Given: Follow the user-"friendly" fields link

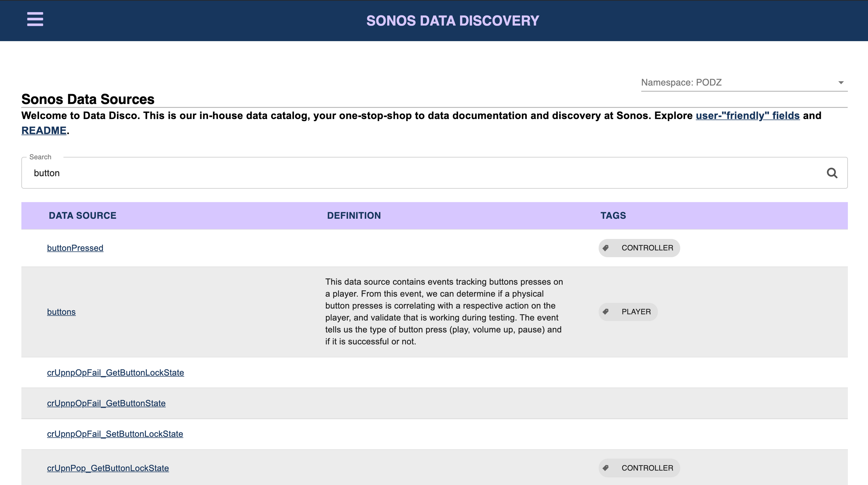Looking at the screenshot, I should (747, 116).
